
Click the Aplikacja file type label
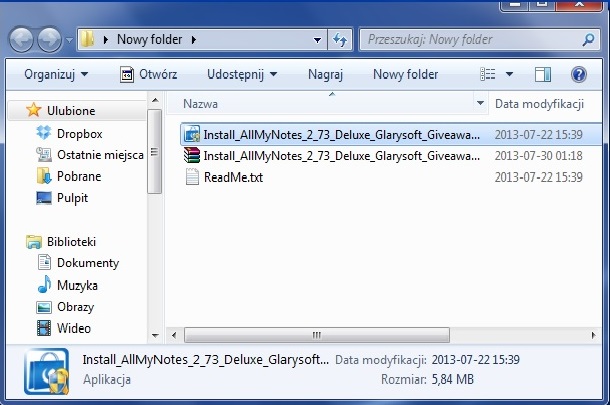(107, 379)
